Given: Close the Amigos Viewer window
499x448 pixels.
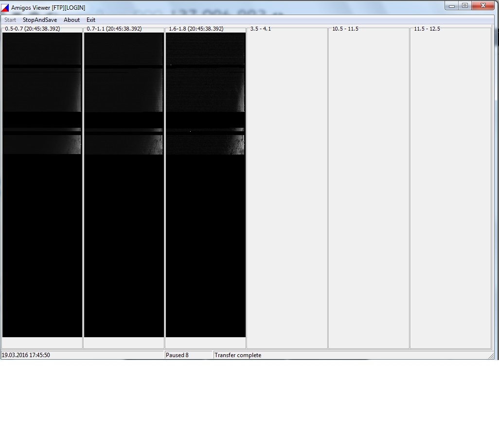Looking at the screenshot, I should [x=483, y=6].
